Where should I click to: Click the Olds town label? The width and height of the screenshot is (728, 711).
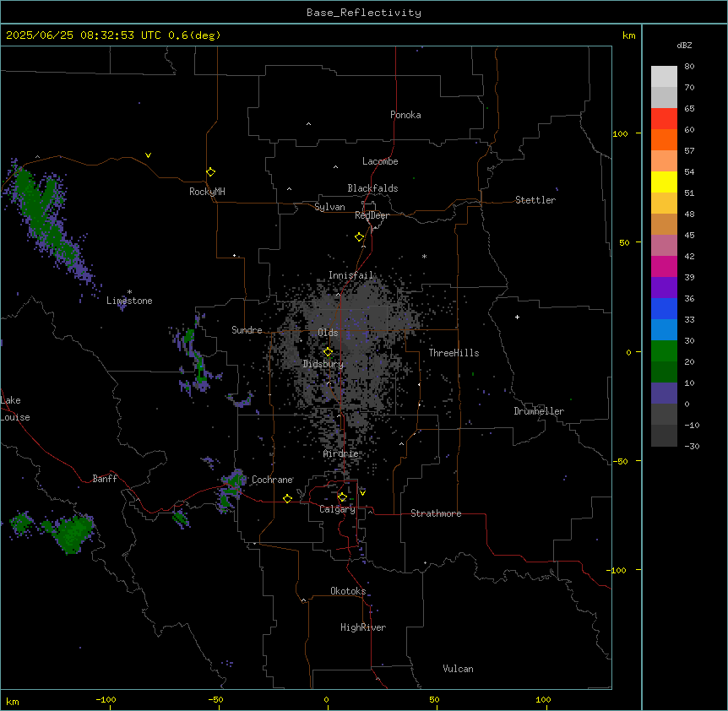328,333
